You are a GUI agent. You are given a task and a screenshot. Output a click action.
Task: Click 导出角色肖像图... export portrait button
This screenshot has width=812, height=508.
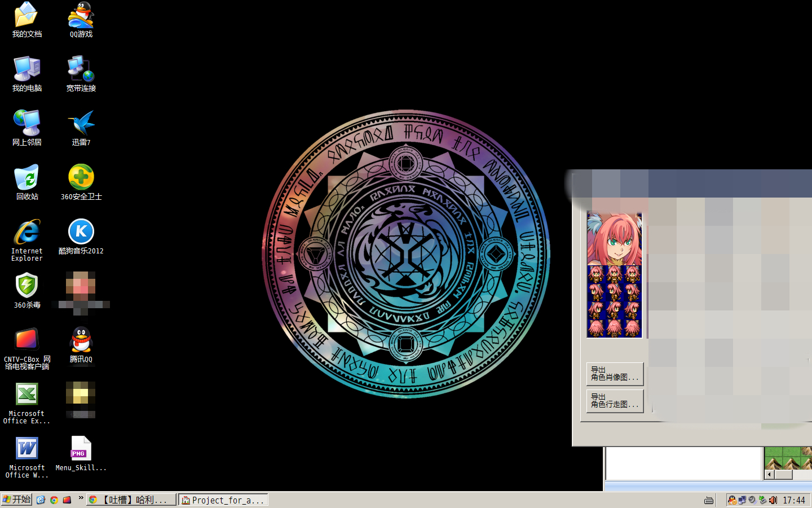point(615,374)
